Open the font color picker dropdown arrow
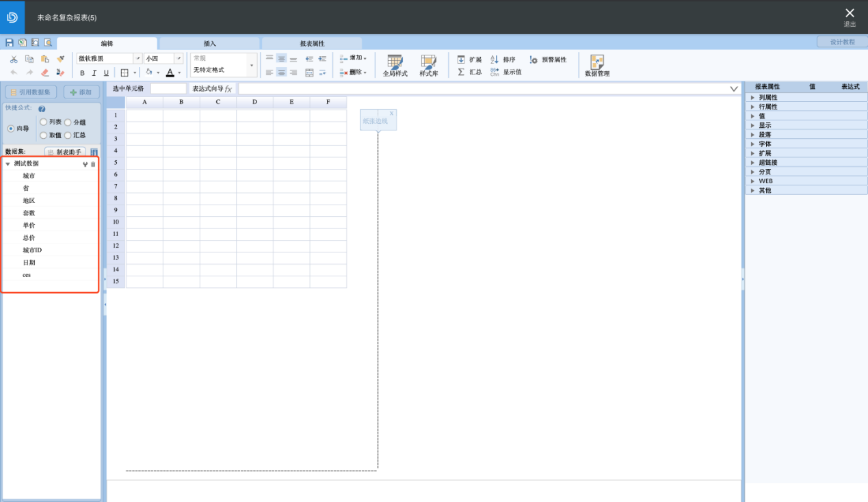This screenshot has width=868, height=502. (x=180, y=72)
